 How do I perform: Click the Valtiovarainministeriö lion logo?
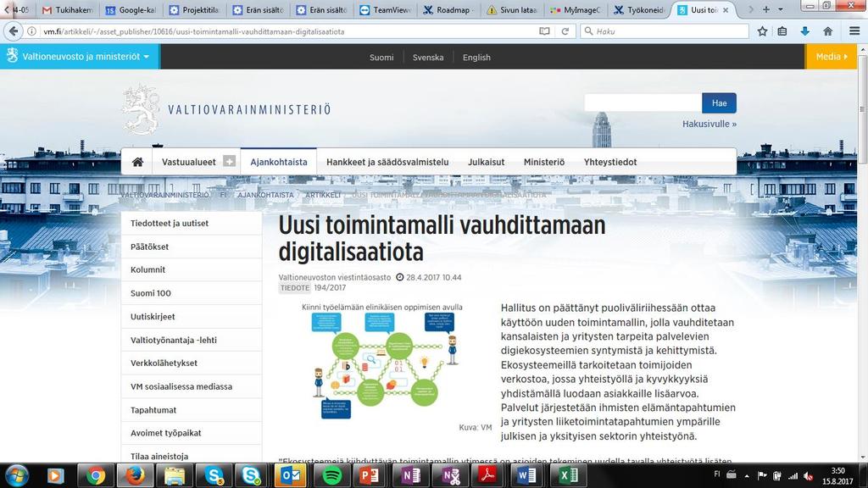pyautogui.click(x=142, y=109)
